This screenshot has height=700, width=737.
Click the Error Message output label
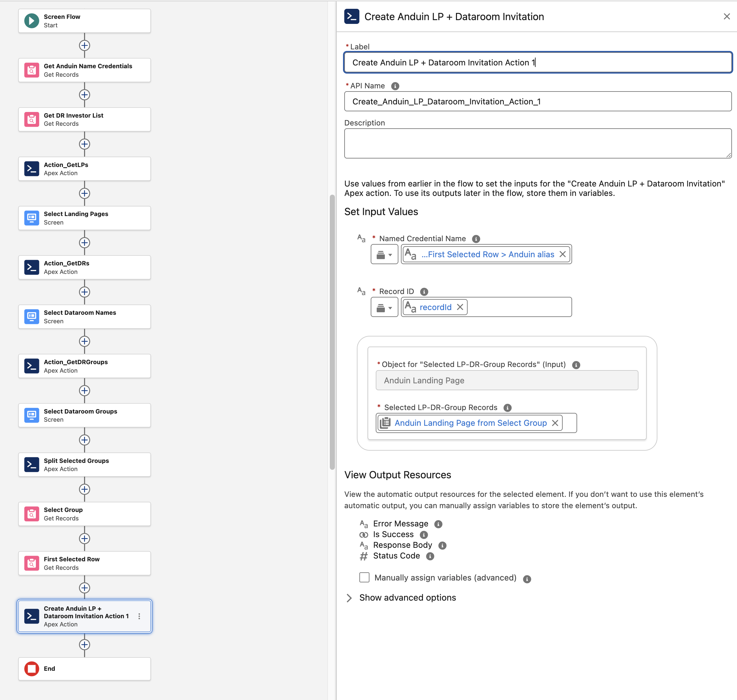coord(401,524)
